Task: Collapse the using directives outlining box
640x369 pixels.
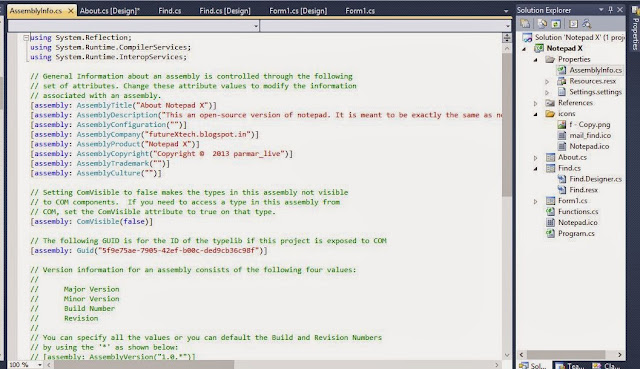Action: 26,38
